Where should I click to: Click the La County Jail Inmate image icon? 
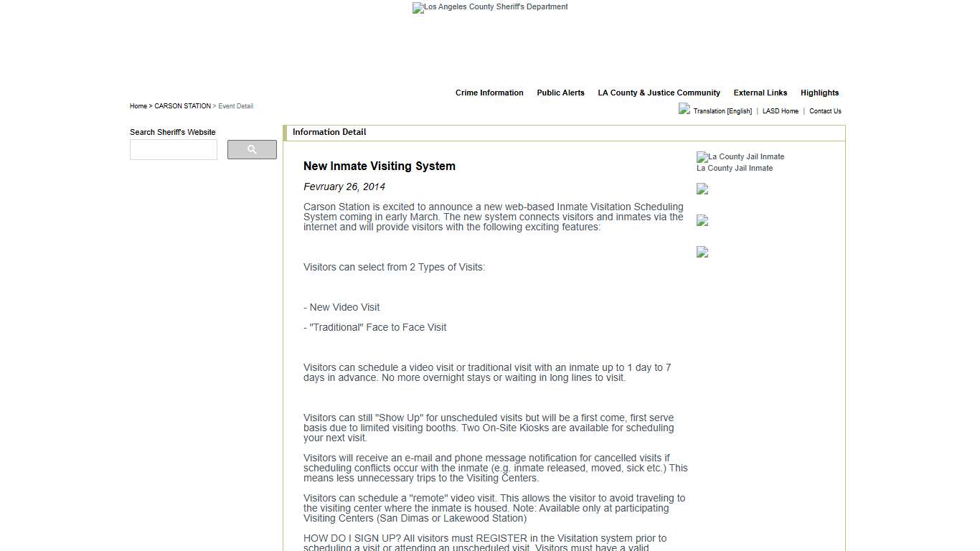point(702,156)
